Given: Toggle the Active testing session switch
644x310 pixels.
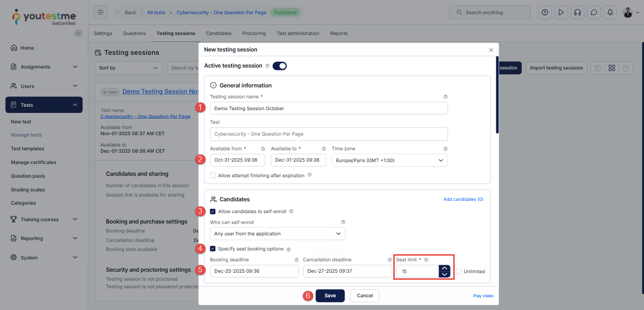Looking at the screenshot, I should [280, 66].
